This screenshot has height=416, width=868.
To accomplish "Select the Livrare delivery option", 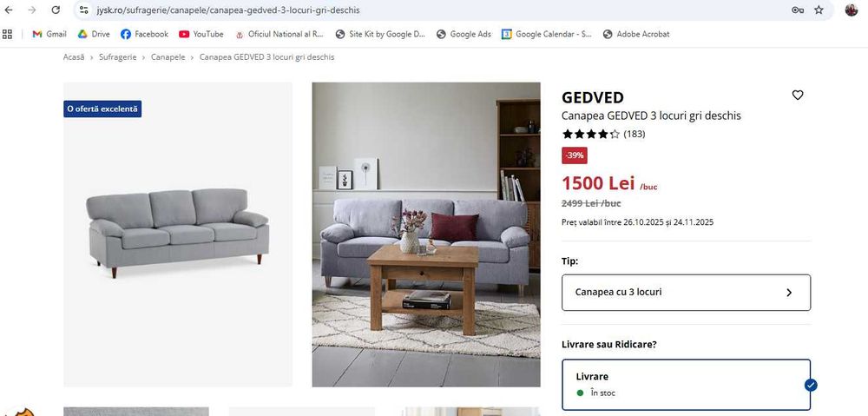I will [x=686, y=385].
